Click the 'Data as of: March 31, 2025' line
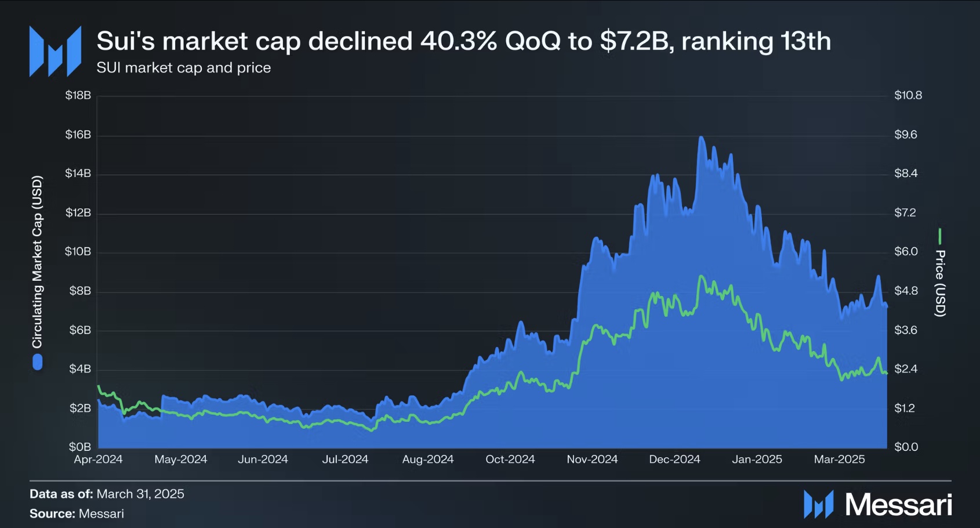Image resolution: width=980 pixels, height=528 pixels. coord(107,494)
